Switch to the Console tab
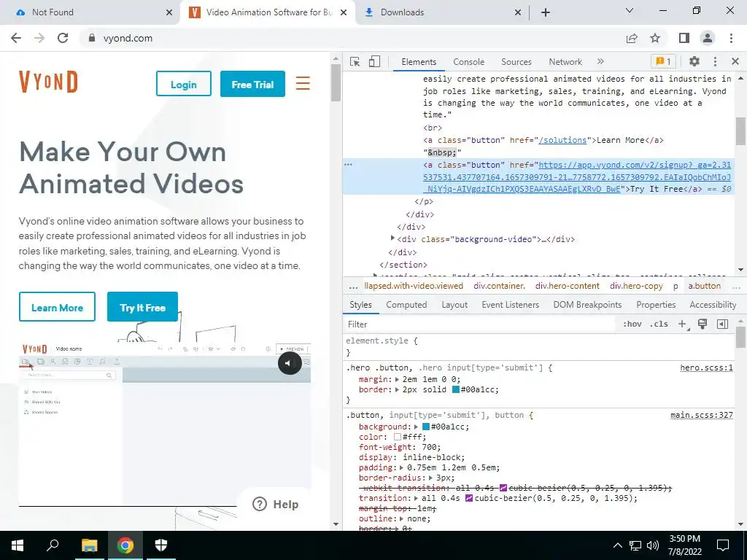 pyautogui.click(x=468, y=62)
